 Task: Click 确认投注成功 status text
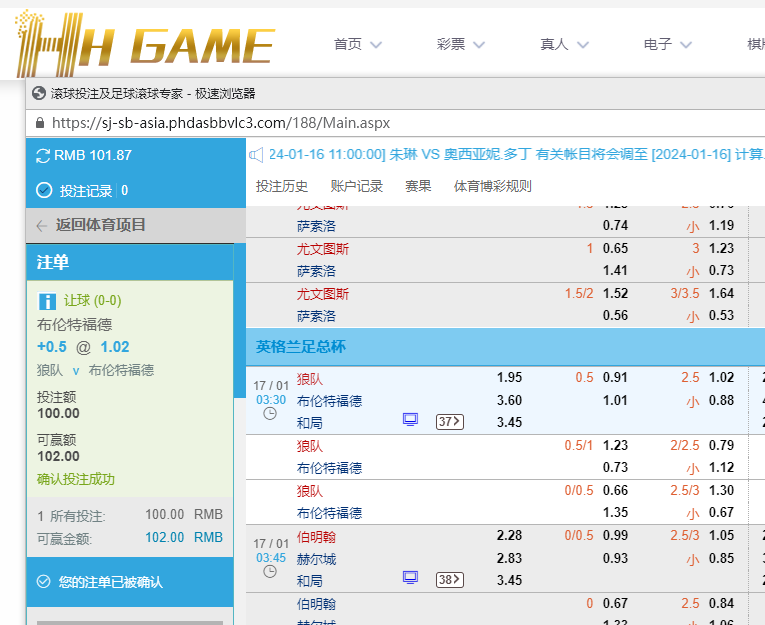point(76,479)
